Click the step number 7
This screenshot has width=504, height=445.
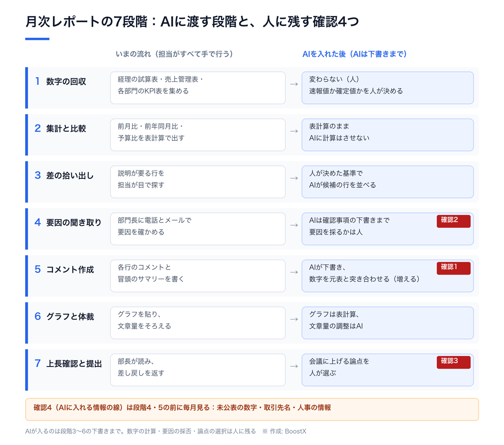[37, 363]
